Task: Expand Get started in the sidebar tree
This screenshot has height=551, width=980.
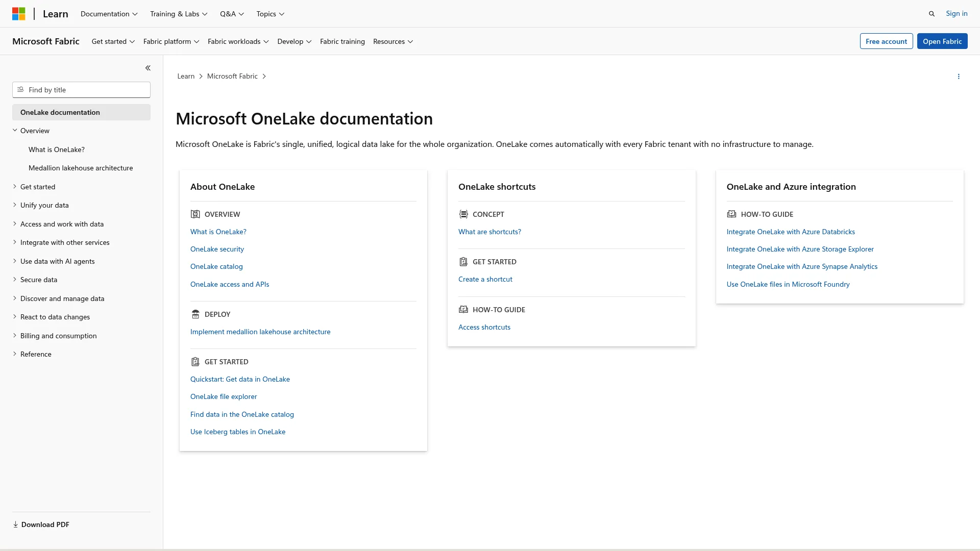Action: tap(15, 187)
